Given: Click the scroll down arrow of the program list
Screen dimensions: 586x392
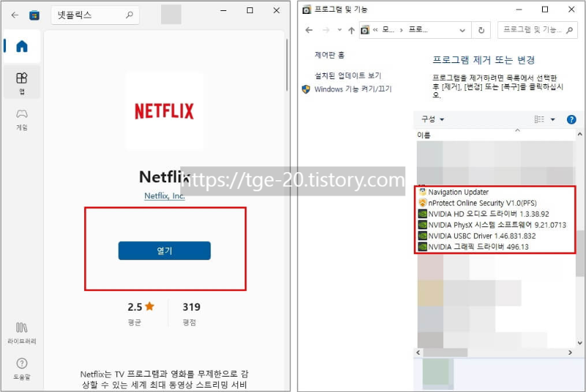Looking at the screenshot, I should pos(579,343).
